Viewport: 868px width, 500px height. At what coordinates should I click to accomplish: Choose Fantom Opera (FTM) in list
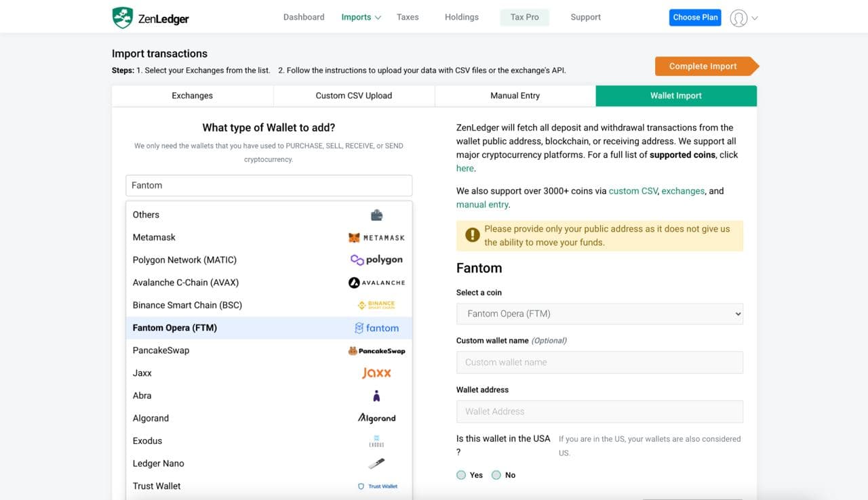(269, 328)
